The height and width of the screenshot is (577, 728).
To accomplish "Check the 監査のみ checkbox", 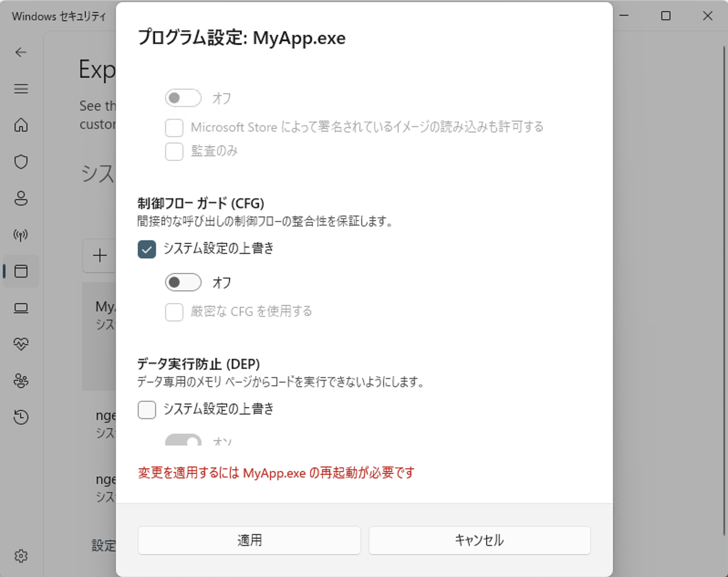I will [174, 152].
